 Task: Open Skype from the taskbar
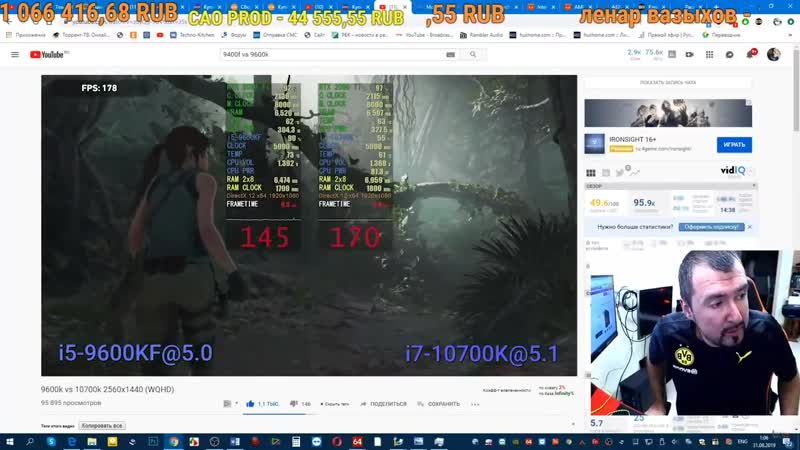click(51, 442)
